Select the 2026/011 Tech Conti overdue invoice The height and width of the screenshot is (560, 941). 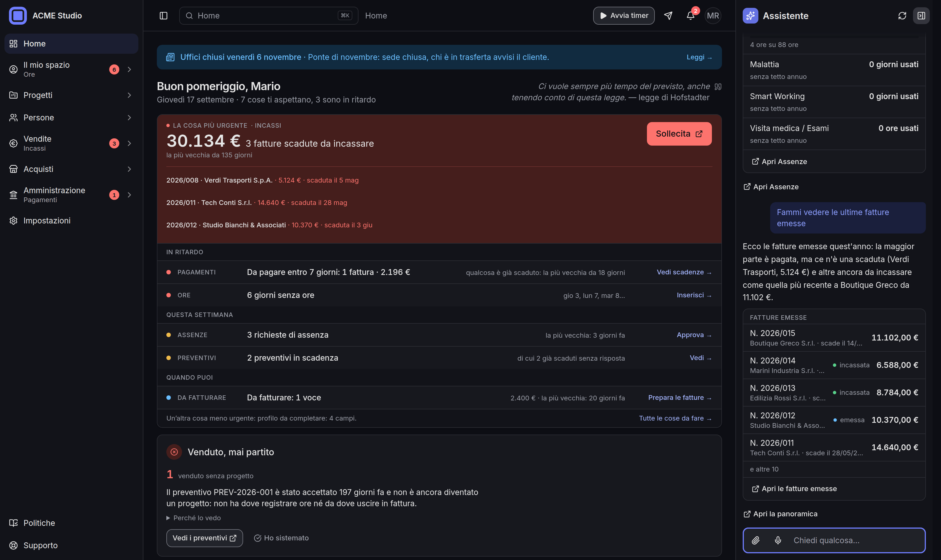(257, 203)
